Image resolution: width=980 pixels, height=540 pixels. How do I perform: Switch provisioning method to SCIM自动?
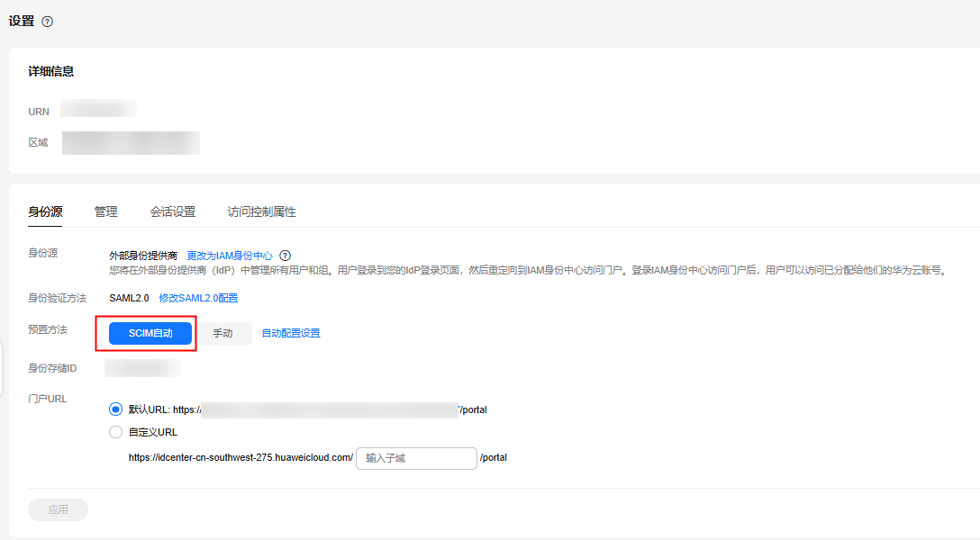pyautogui.click(x=150, y=333)
